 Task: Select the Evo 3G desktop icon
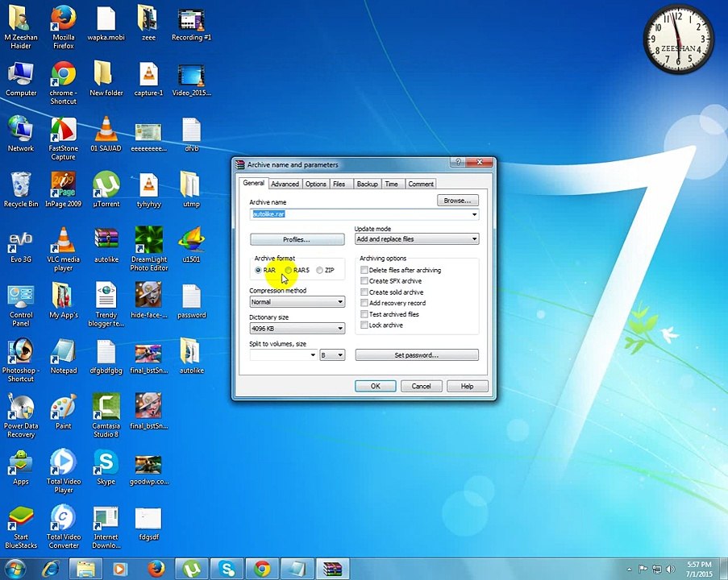21,245
